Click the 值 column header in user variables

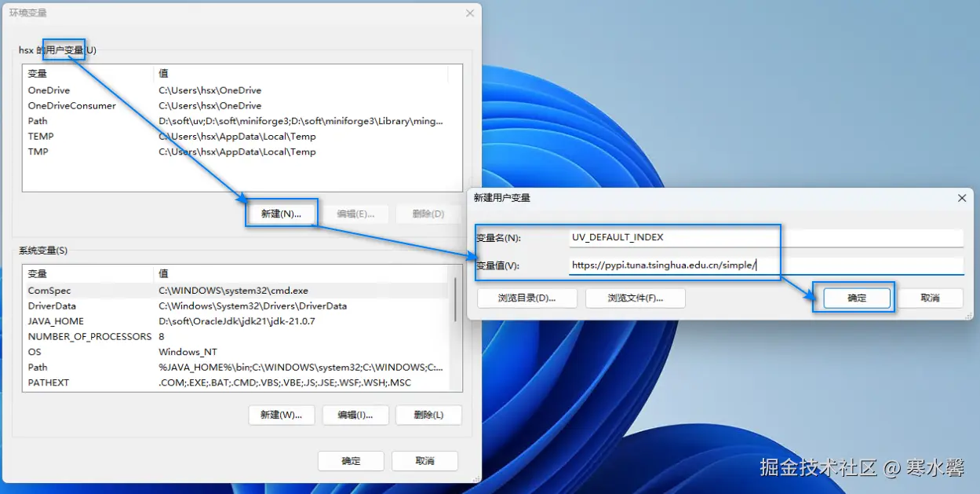301,73
